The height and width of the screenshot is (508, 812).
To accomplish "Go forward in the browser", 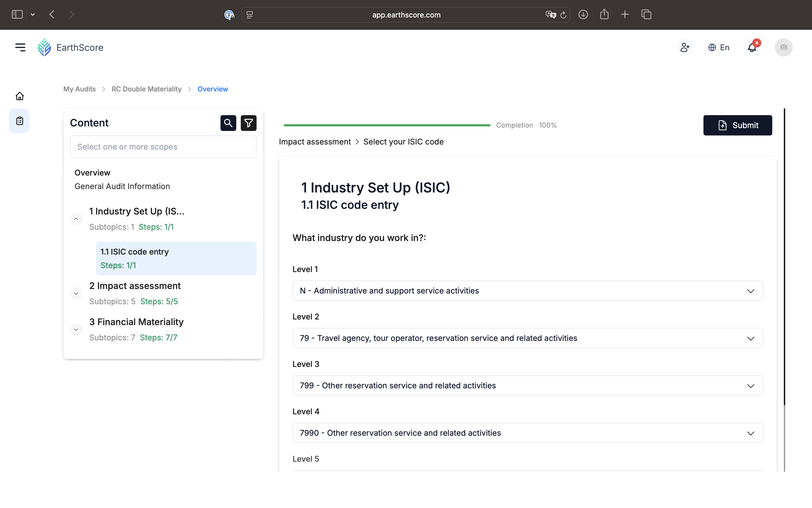I will coord(71,14).
